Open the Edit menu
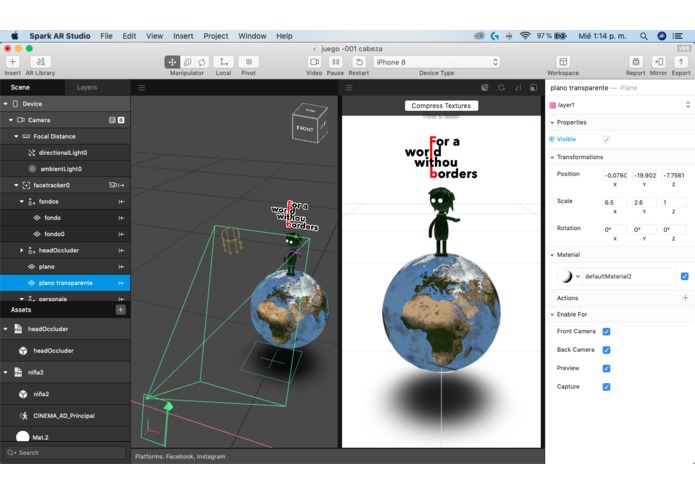695x494 pixels. (x=129, y=36)
